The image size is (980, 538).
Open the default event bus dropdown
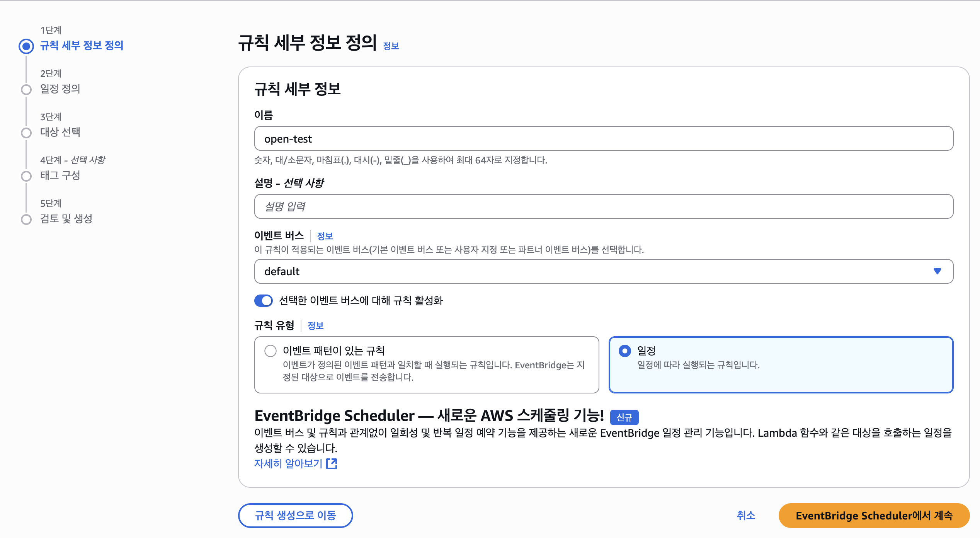[x=603, y=271]
